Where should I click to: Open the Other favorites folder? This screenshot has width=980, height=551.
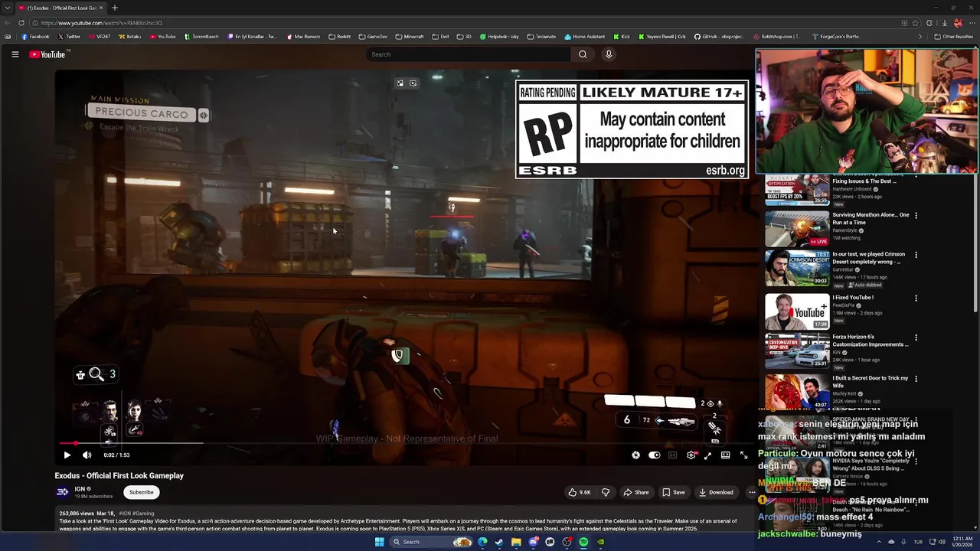coord(953,37)
